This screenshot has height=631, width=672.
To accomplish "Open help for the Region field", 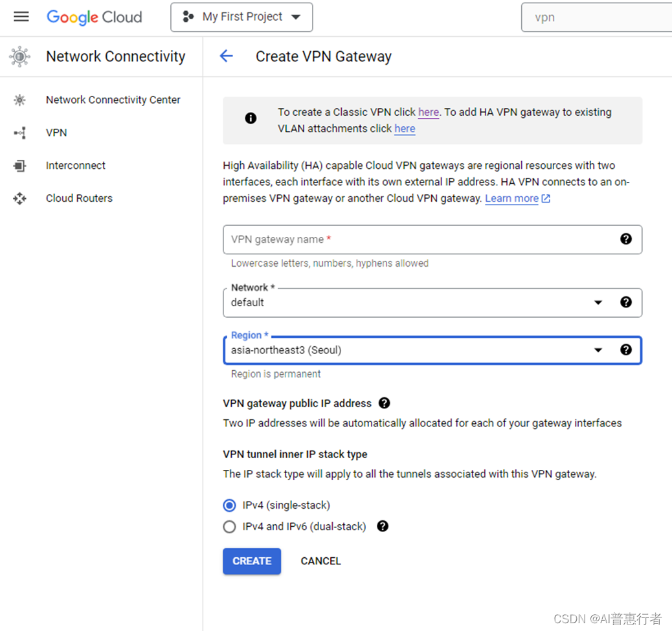I will tap(626, 349).
